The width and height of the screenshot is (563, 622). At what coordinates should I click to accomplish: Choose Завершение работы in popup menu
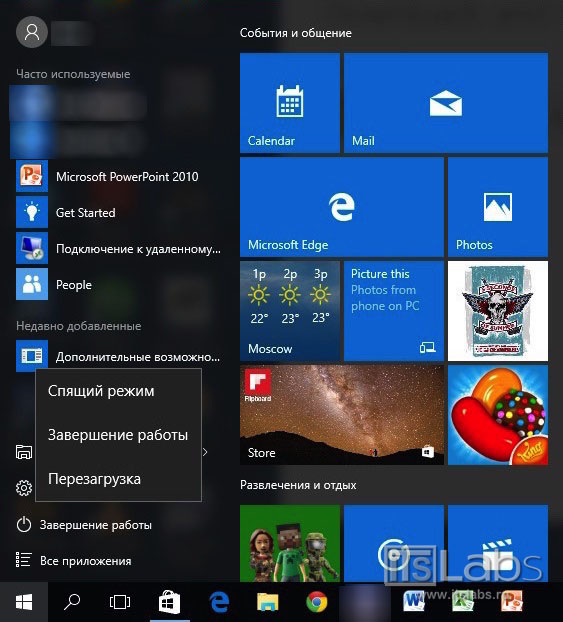pyautogui.click(x=119, y=435)
